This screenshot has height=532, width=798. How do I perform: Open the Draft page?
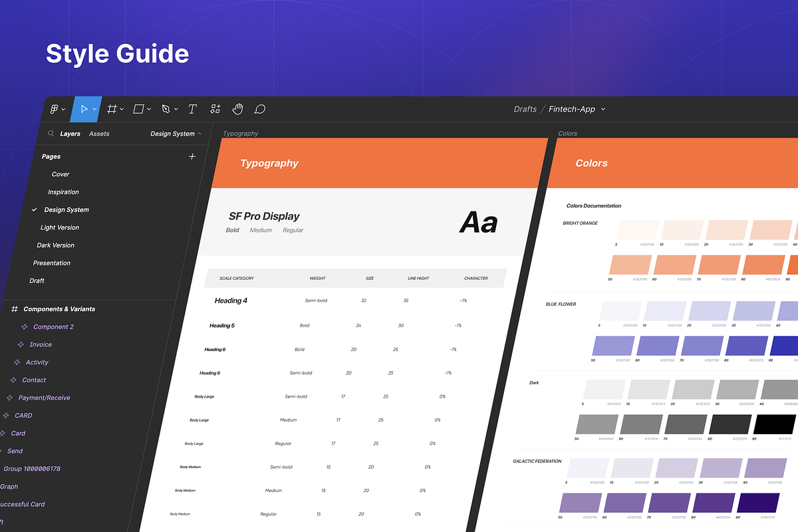[37, 281]
